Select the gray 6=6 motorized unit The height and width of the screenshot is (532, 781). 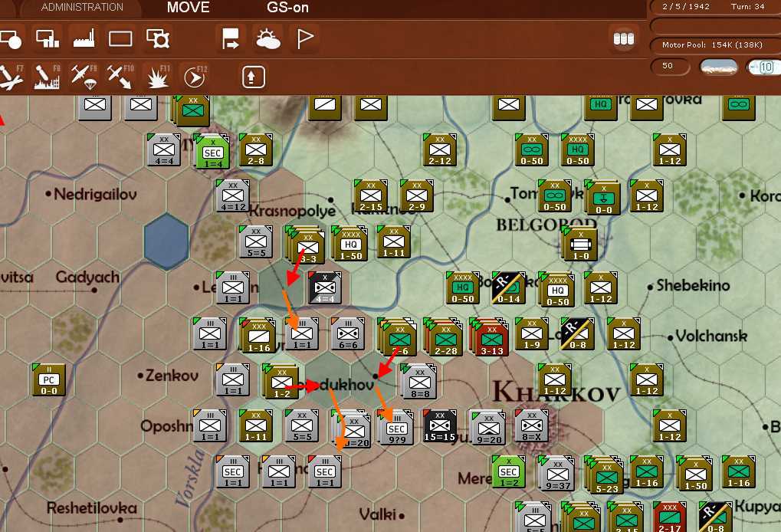[348, 333]
